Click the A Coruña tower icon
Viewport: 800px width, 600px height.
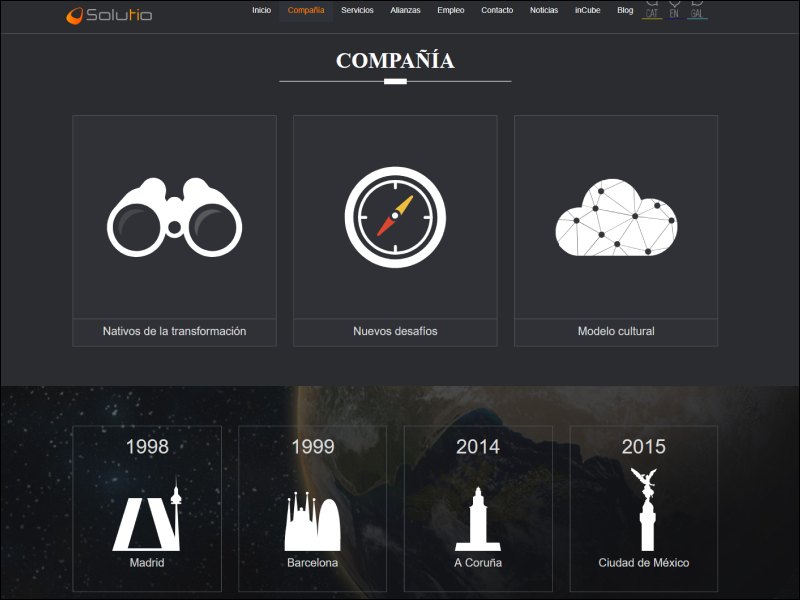pyautogui.click(x=478, y=519)
